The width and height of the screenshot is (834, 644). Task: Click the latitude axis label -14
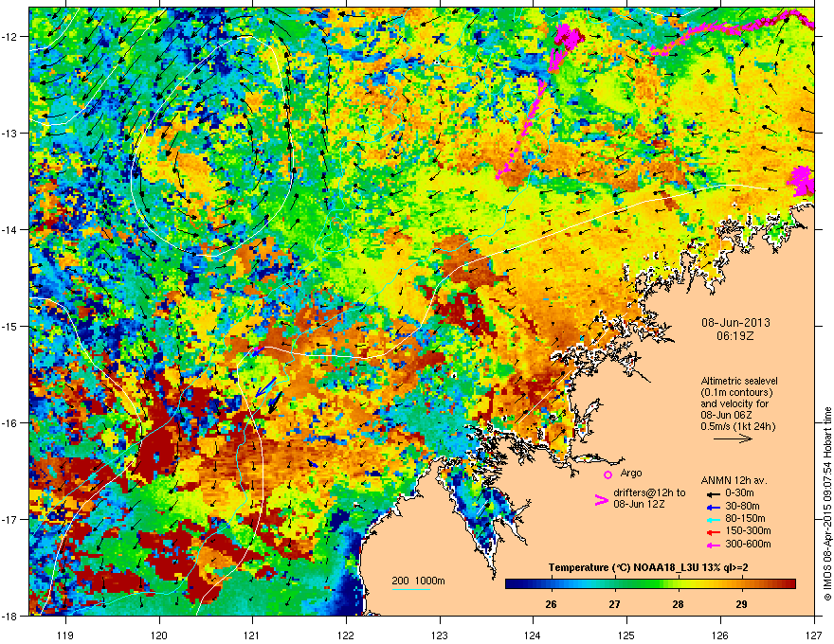click(9, 230)
